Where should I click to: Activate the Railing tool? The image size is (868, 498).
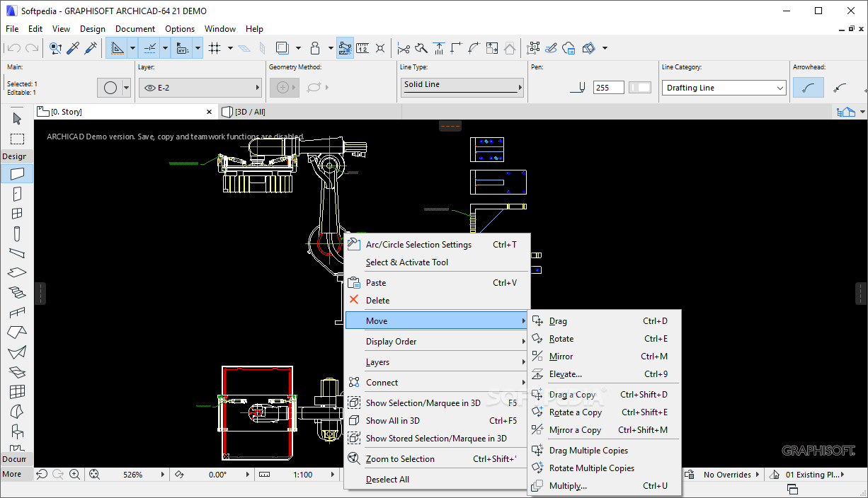click(17, 312)
